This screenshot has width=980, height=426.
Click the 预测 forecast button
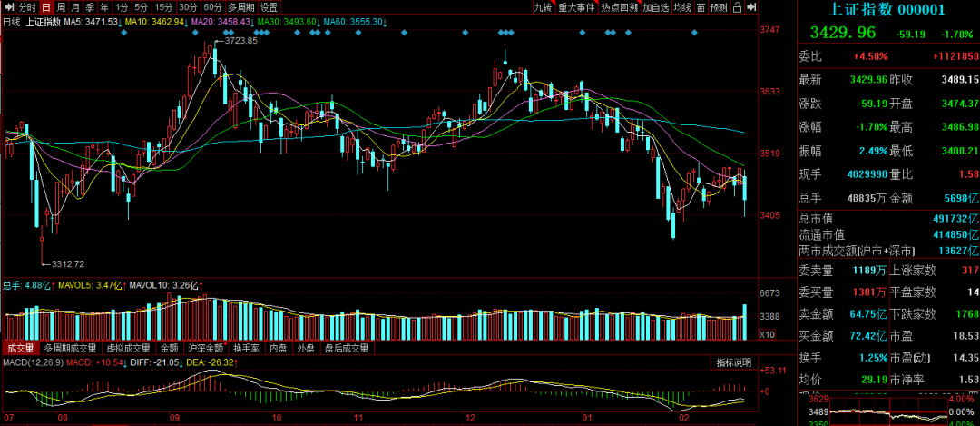[720, 7]
